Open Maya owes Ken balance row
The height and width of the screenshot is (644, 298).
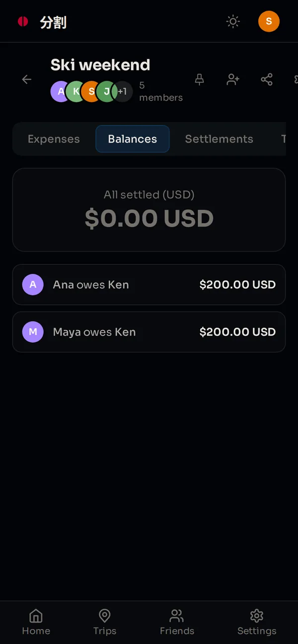click(149, 332)
